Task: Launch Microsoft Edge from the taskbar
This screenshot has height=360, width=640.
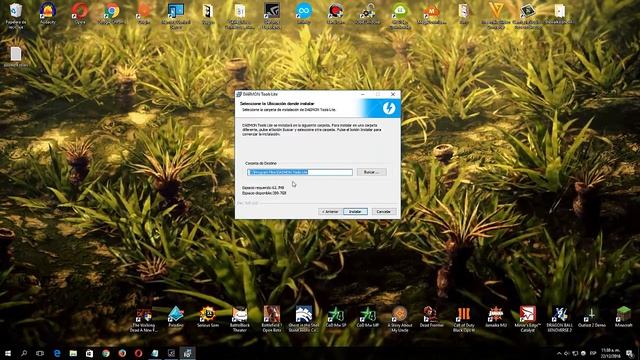Action: pyautogui.click(x=57, y=353)
